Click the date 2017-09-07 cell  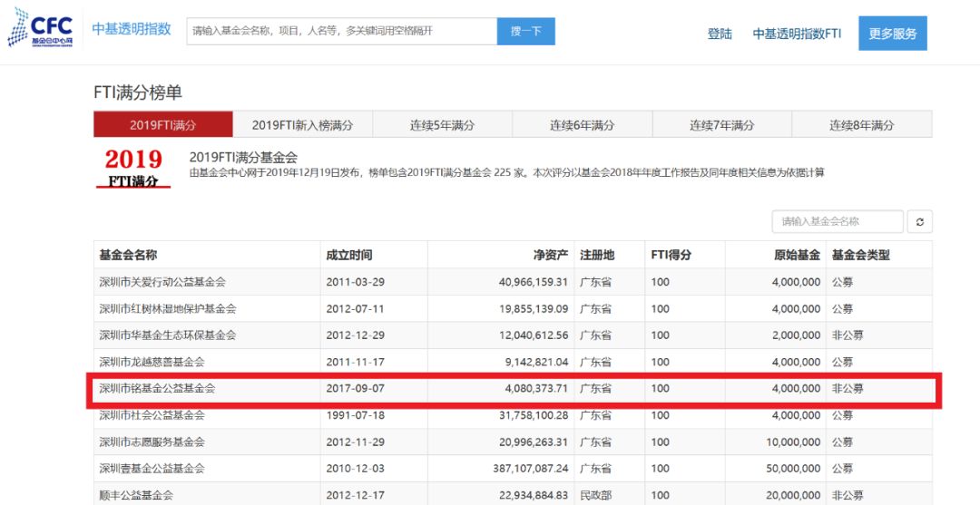[355, 388]
